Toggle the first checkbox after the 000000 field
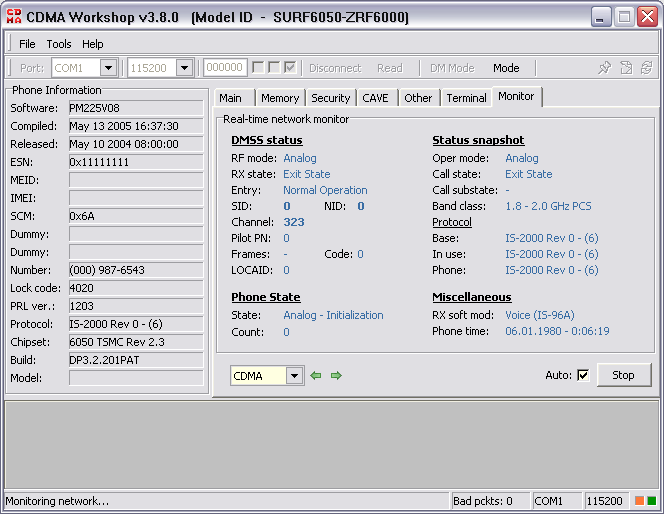The height and width of the screenshot is (514, 664). tap(258, 67)
